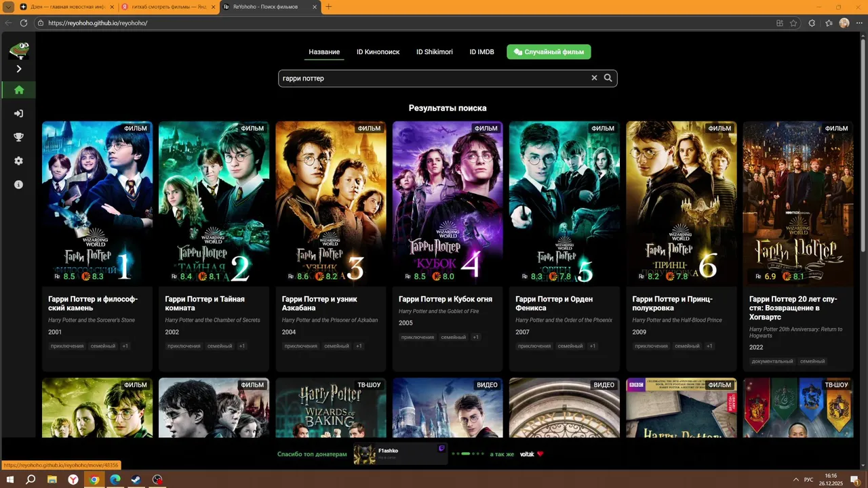Click +1 genre tag on Sorcerer's Stone card
The image size is (868, 488).
[x=125, y=346]
